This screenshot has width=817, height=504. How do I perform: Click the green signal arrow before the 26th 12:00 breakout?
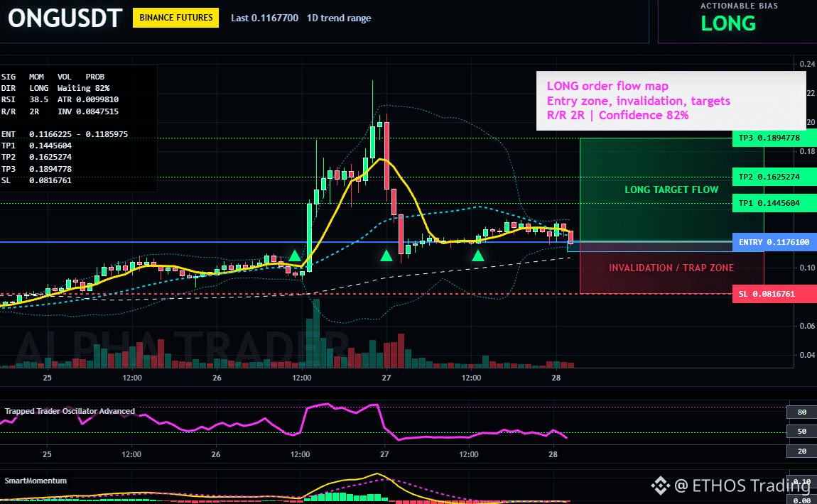295,255
